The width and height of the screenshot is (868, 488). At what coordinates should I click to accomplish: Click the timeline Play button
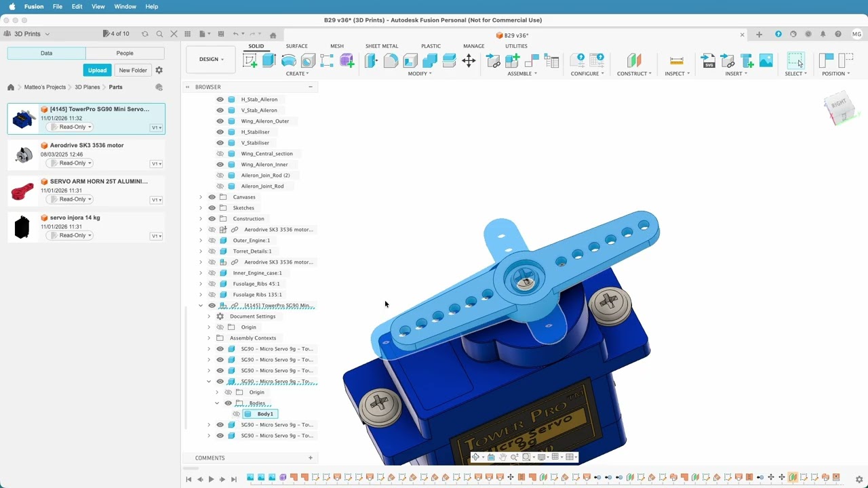(211, 479)
